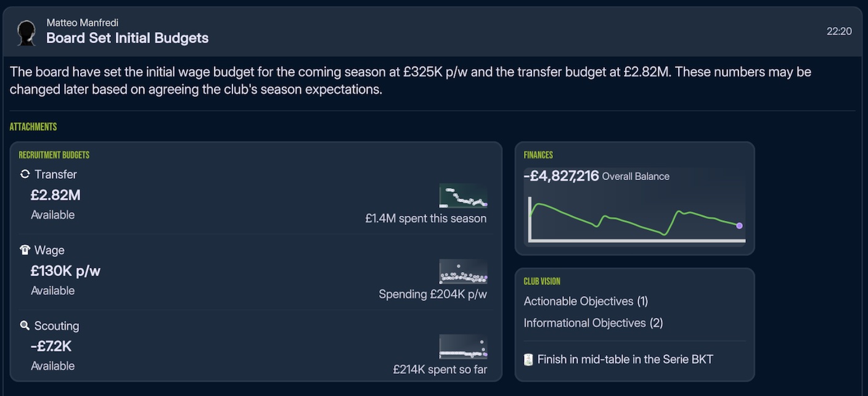Screen dimensions: 868x396
Task: Click the £130K p/w wage value
Action: click(x=65, y=271)
